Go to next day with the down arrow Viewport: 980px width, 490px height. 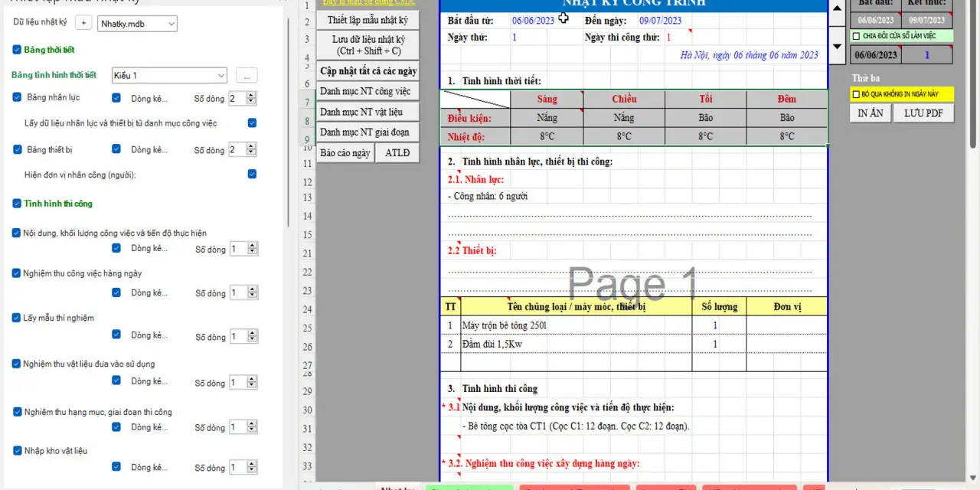(x=838, y=47)
